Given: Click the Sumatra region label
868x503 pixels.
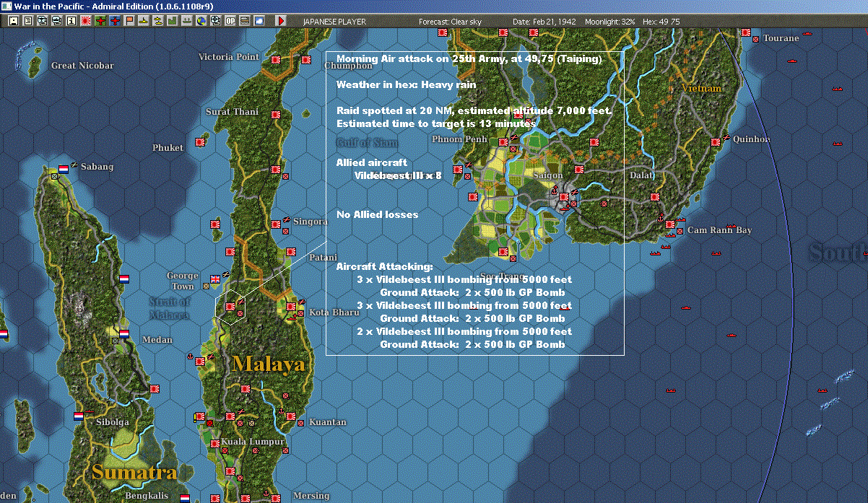Looking at the screenshot, I should 134,473.
